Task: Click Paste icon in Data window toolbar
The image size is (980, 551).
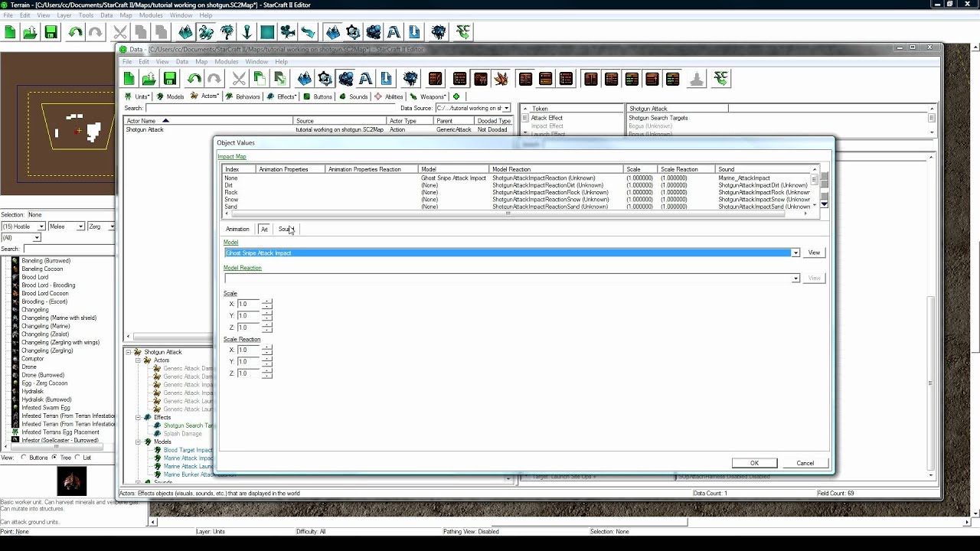Action: 279,78
